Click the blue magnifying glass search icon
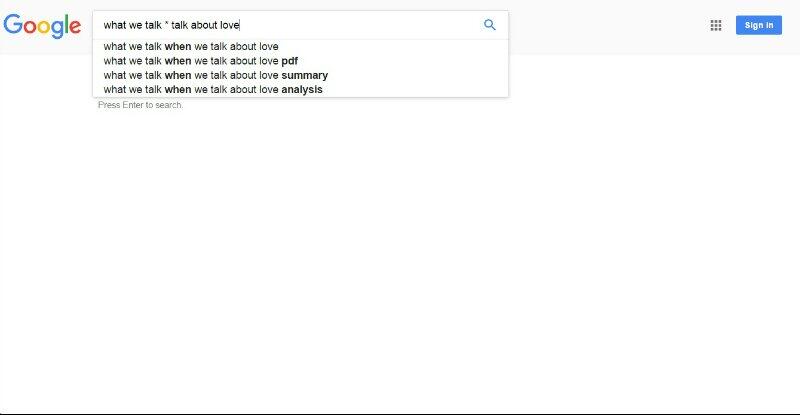 coord(489,25)
